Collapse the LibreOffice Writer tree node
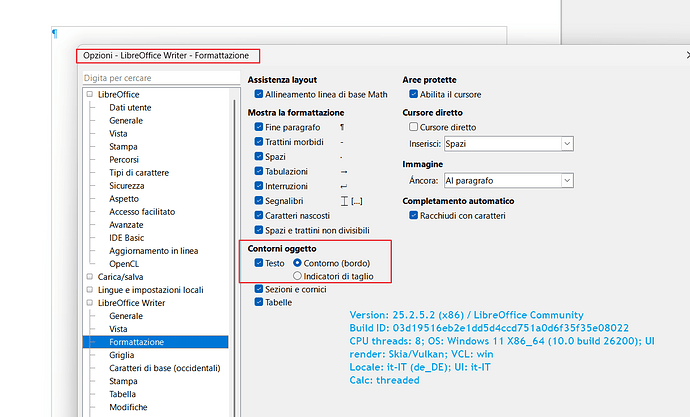The width and height of the screenshot is (690, 417). tap(90, 302)
